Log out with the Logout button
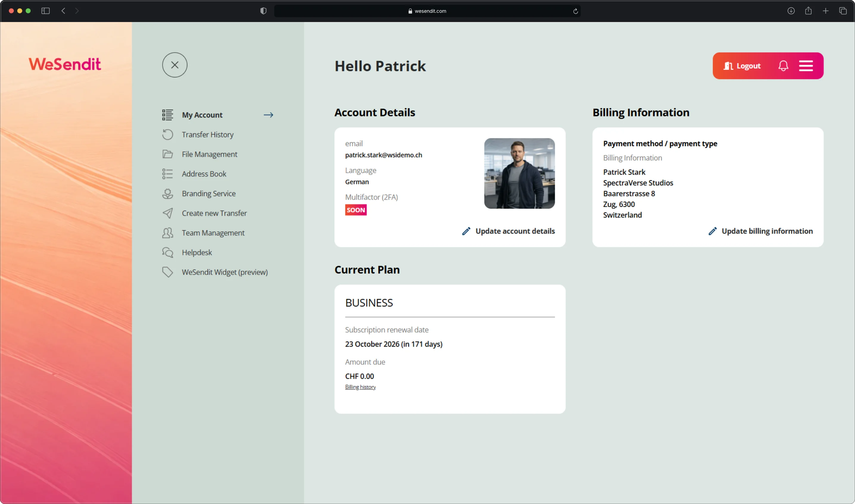The height and width of the screenshot is (504, 855). pos(742,66)
